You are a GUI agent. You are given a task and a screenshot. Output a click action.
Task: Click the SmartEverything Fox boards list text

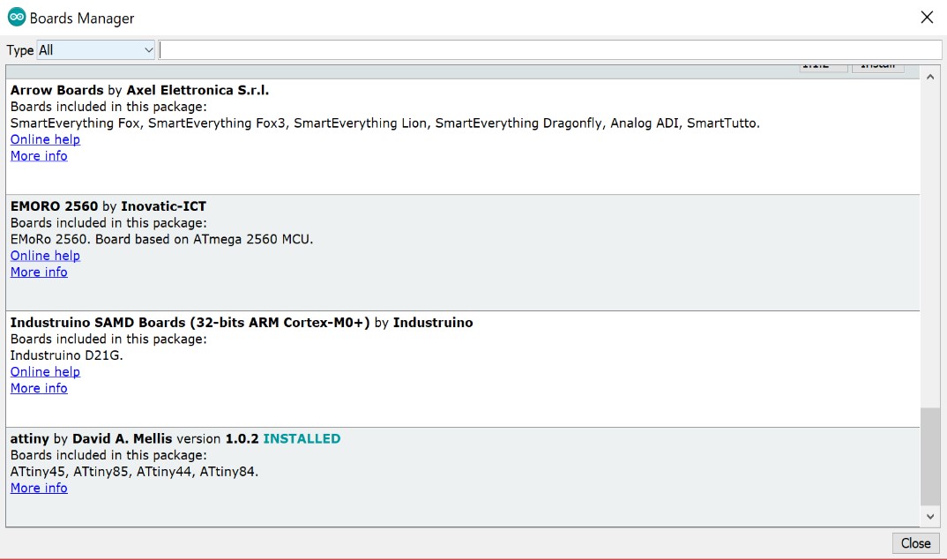(x=384, y=123)
